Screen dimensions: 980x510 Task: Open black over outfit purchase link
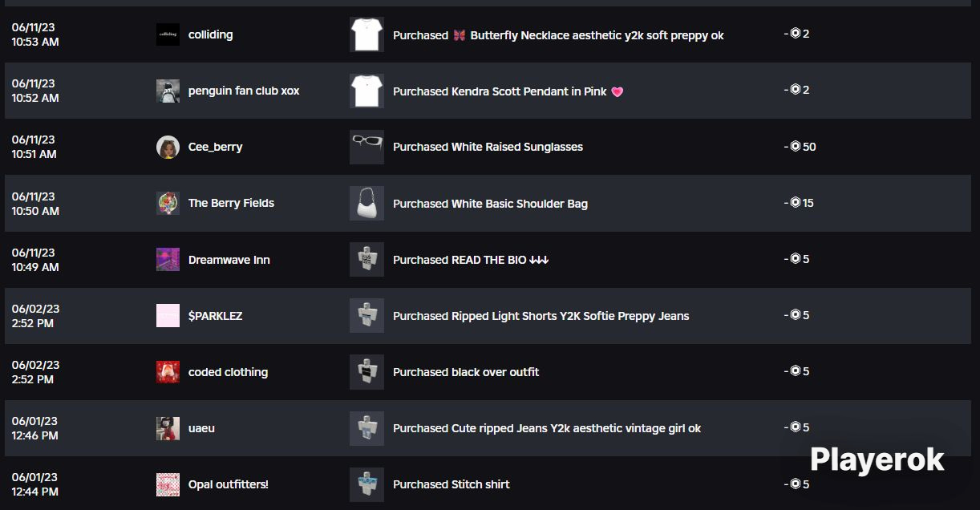(465, 372)
